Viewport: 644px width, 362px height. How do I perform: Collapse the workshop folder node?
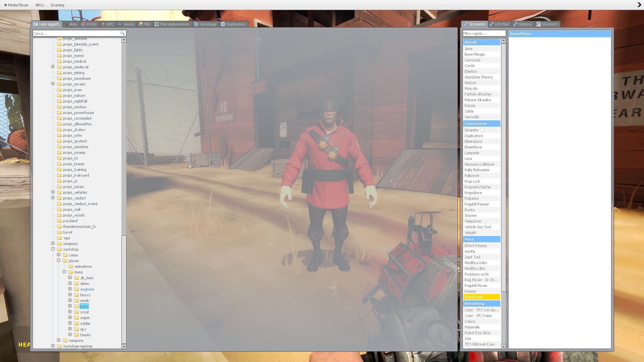pyautogui.click(x=53, y=249)
